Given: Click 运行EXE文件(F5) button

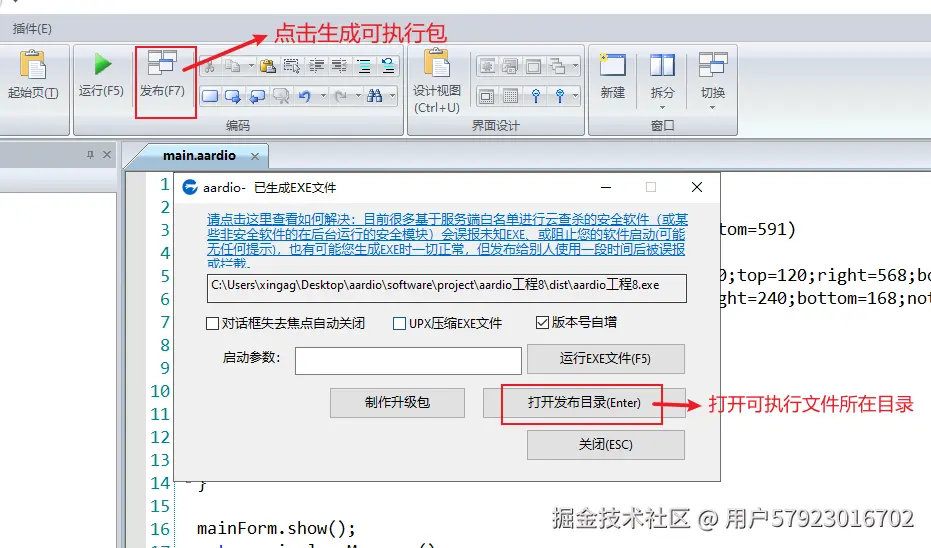Looking at the screenshot, I should click(606, 359).
